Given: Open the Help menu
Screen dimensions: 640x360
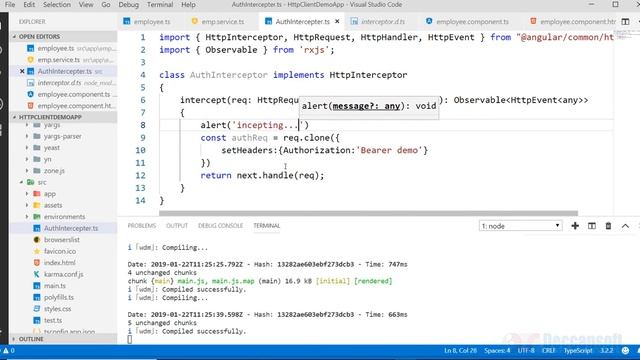Looking at the screenshot, I should [188, 4].
